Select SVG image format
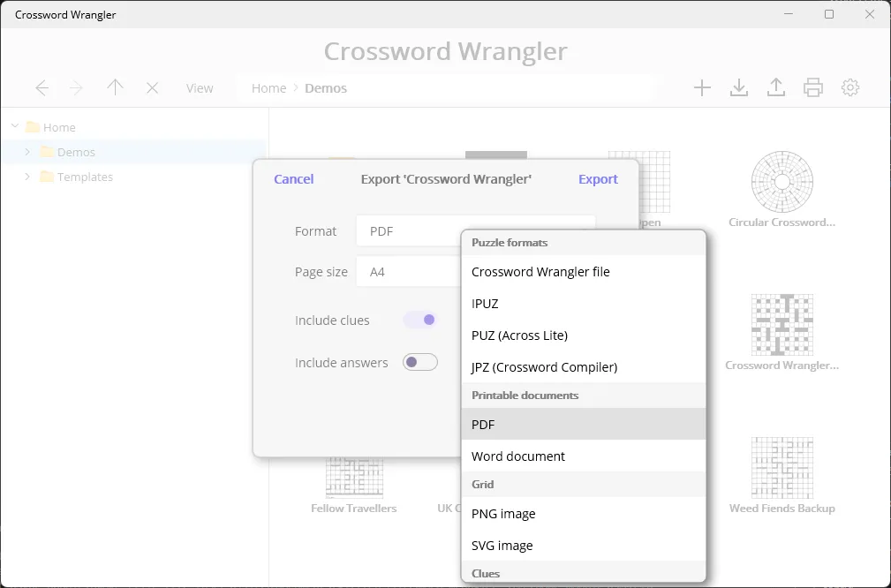Image resolution: width=891 pixels, height=588 pixels. click(584, 546)
